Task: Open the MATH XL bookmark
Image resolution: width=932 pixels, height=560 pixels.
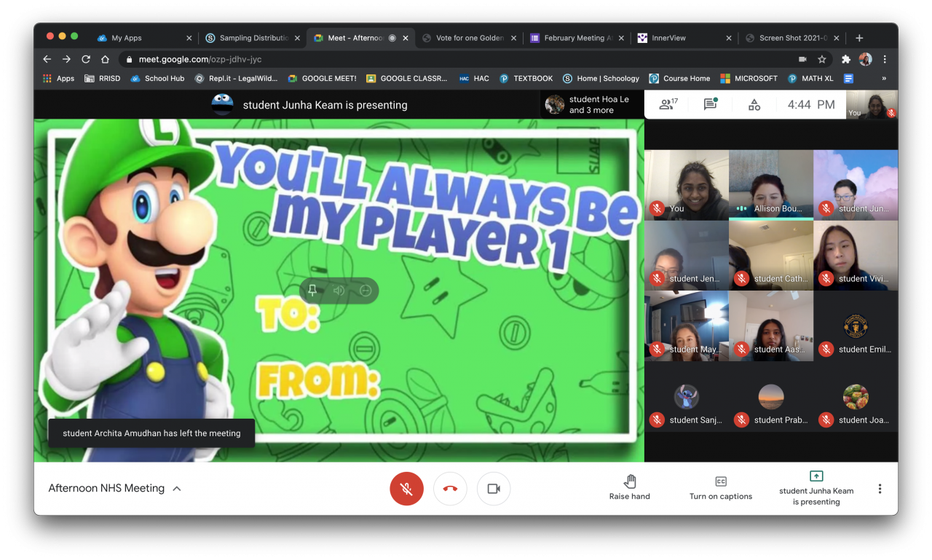Action: 810,79
